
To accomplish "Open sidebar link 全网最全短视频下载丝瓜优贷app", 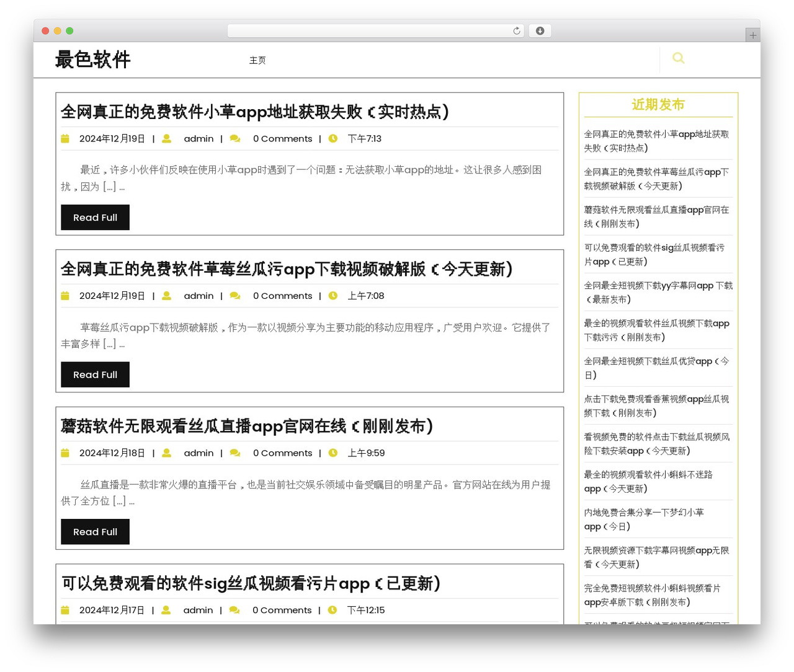I will [x=658, y=368].
